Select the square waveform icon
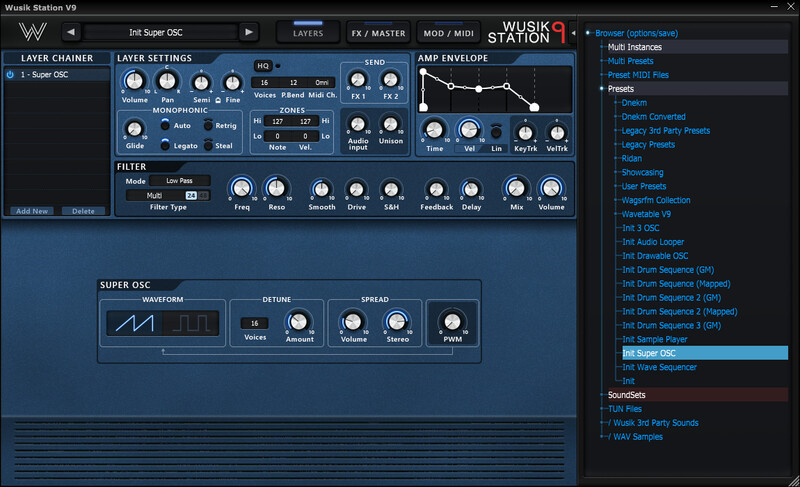800x487 pixels. click(x=191, y=323)
